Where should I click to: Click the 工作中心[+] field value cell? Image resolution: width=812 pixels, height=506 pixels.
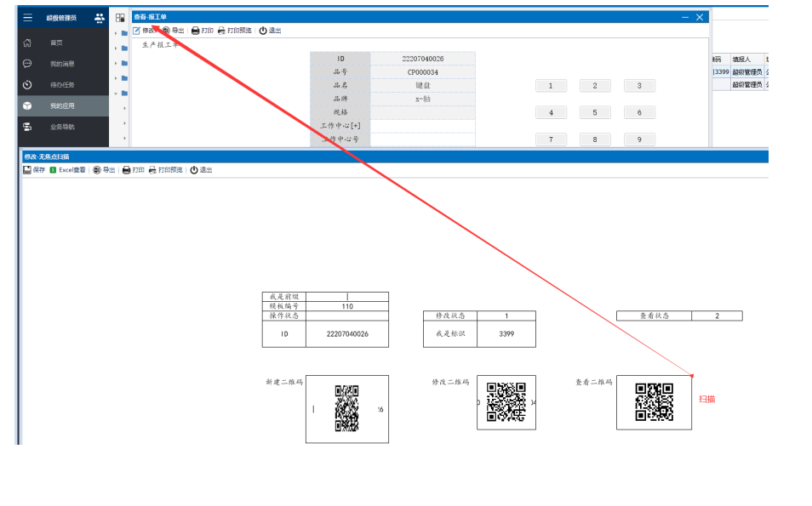point(422,126)
